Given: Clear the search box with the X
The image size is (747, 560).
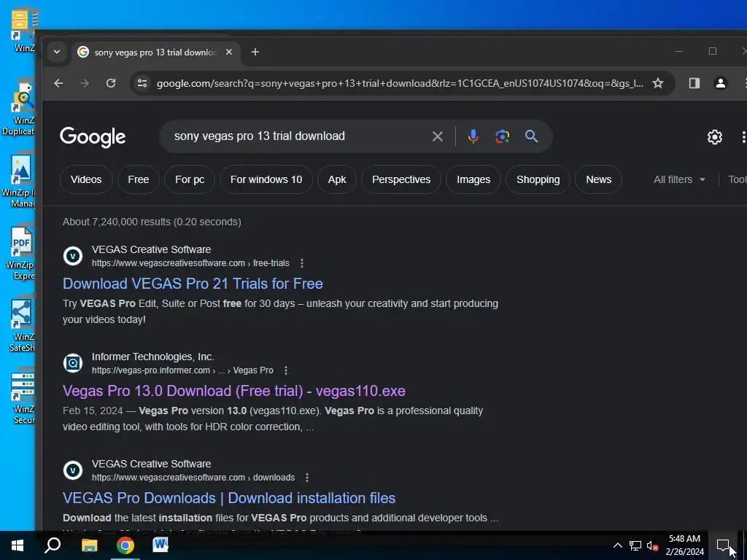Looking at the screenshot, I should (x=438, y=136).
